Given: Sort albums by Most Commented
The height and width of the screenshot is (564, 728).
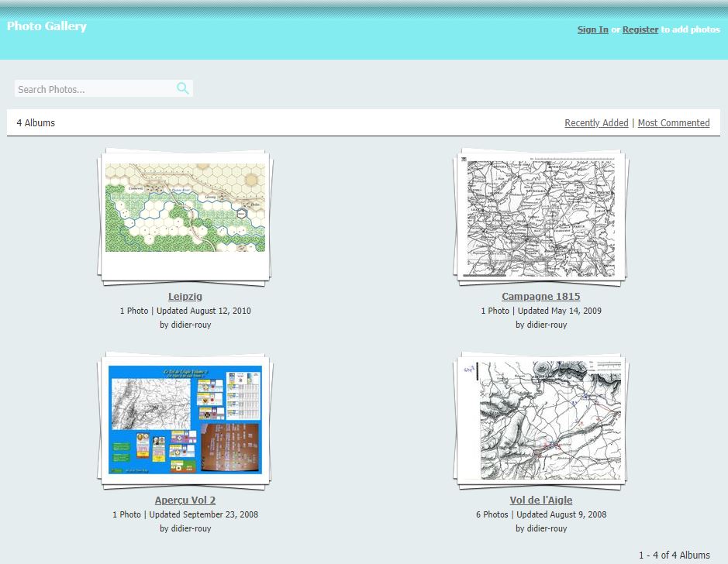Looking at the screenshot, I should [x=673, y=122].
